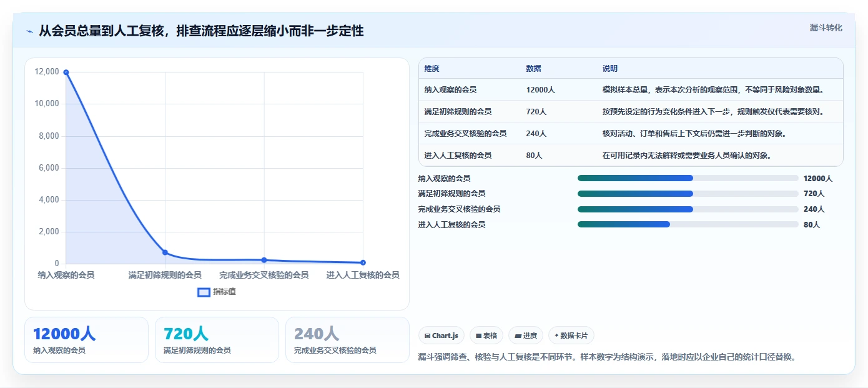
Task: Click table cell 满足初筛规则的会员
Action: pos(458,112)
